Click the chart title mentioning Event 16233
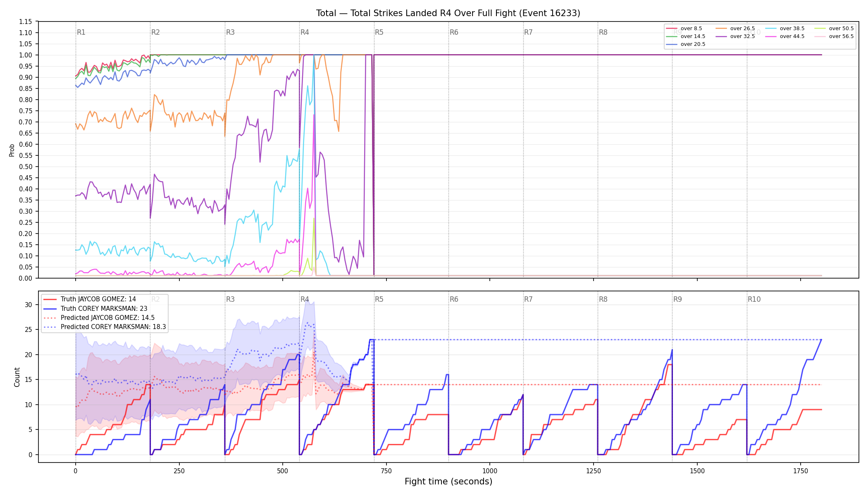 click(448, 13)
